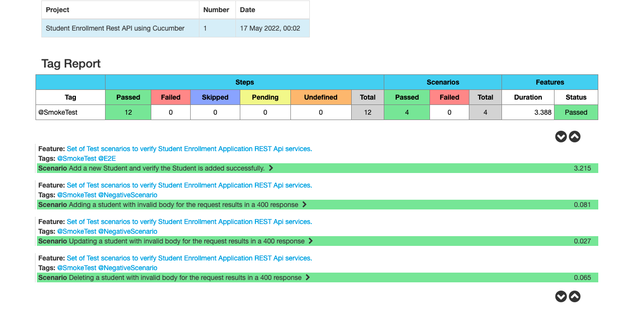Click the Steps 'Failed' column header

(171, 97)
